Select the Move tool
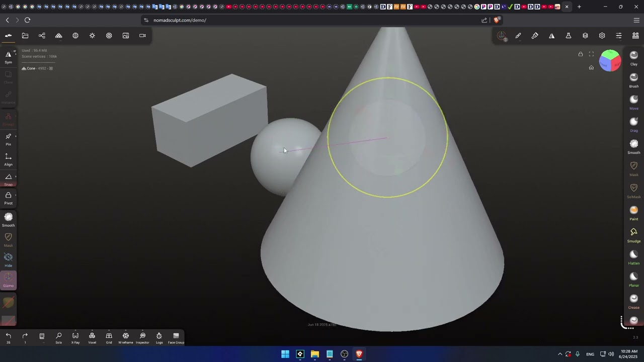The image size is (644, 362). click(x=634, y=102)
